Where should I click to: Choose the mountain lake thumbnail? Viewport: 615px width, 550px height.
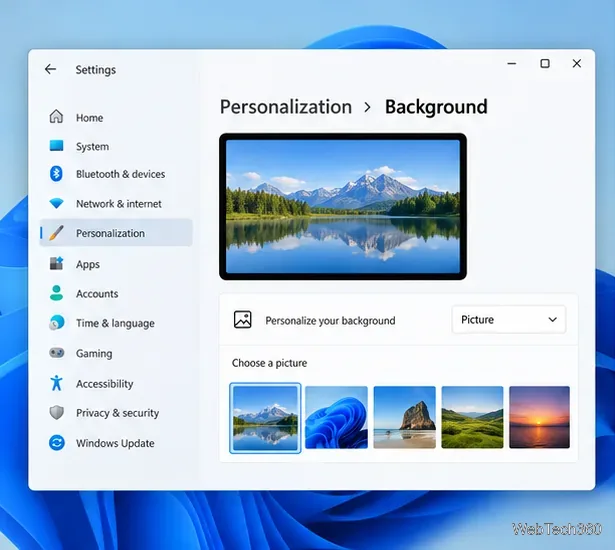pyautogui.click(x=265, y=418)
